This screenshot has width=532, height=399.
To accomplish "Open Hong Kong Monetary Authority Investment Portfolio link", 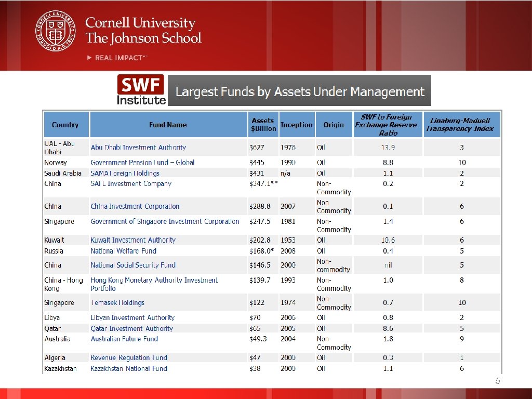I will (154, 284).
